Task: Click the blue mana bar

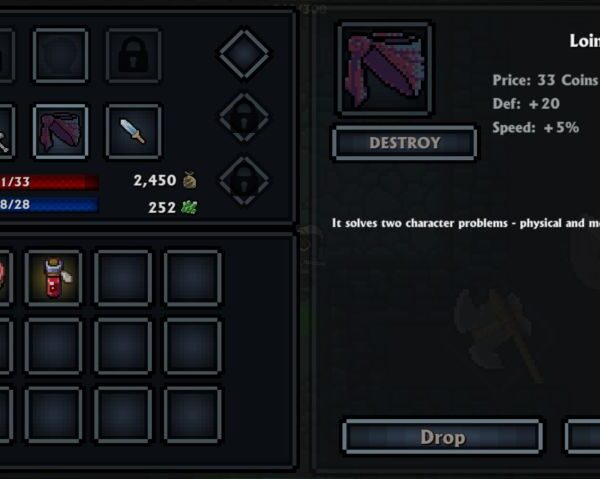Action: pyautogui.click(x=49, y=205)
